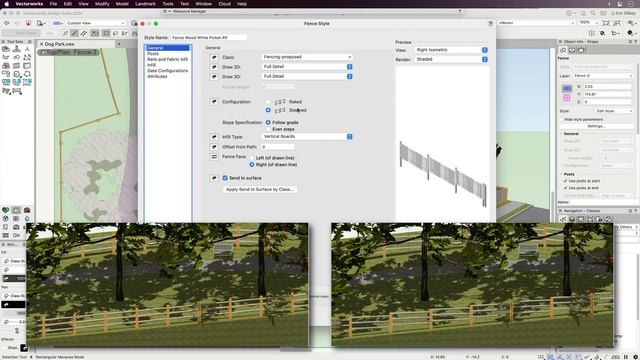Select the house-shaped tool in Tool Sets
Image resolution: width=640 pixels, height=360 pixels.
click(6, 66)
